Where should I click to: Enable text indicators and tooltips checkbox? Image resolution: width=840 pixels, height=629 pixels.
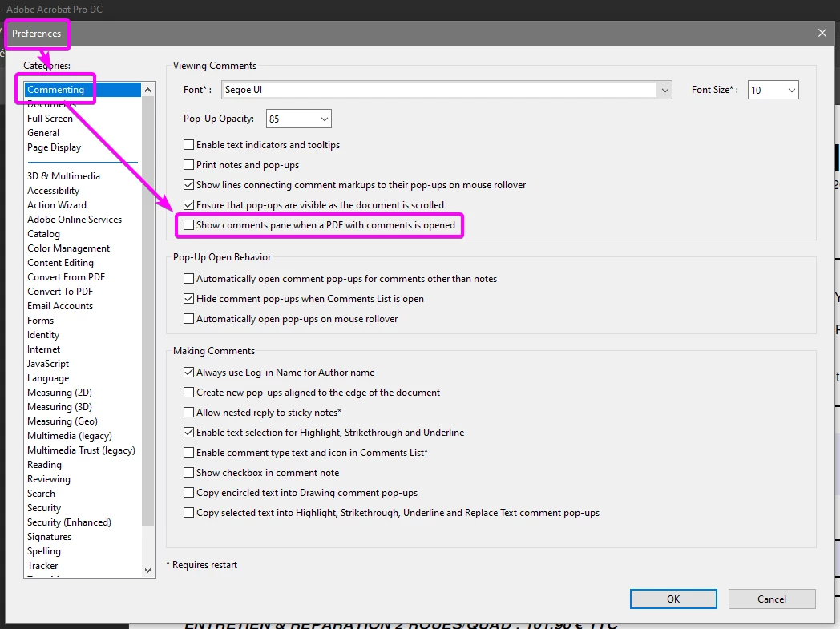pyautogui.click(x=188, y=145)
